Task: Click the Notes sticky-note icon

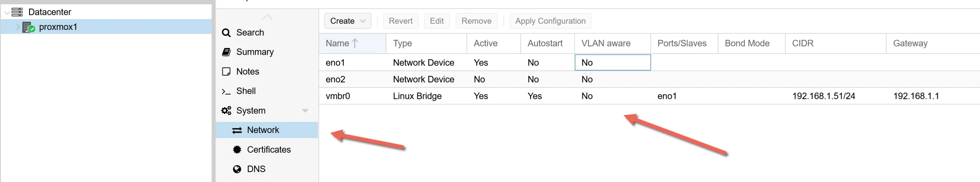Action: point(226,72)
